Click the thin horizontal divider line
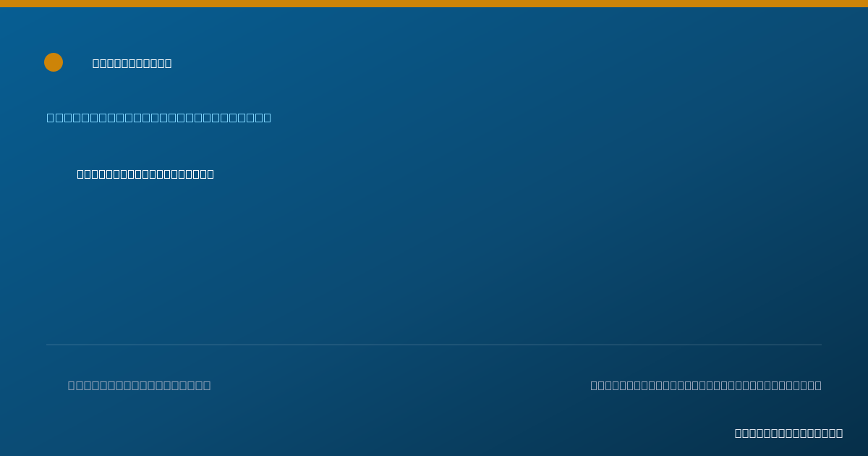 click(434, 345)
